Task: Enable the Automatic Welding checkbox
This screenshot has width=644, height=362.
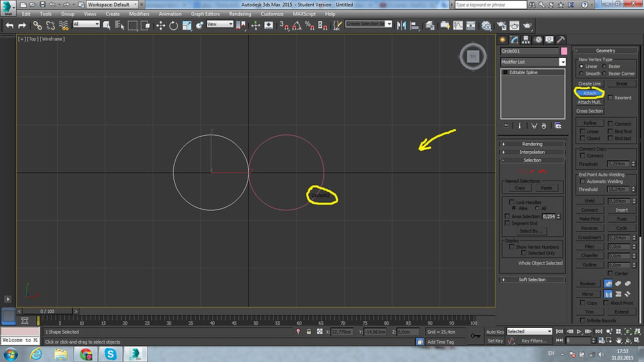Action: click(582, 181)
